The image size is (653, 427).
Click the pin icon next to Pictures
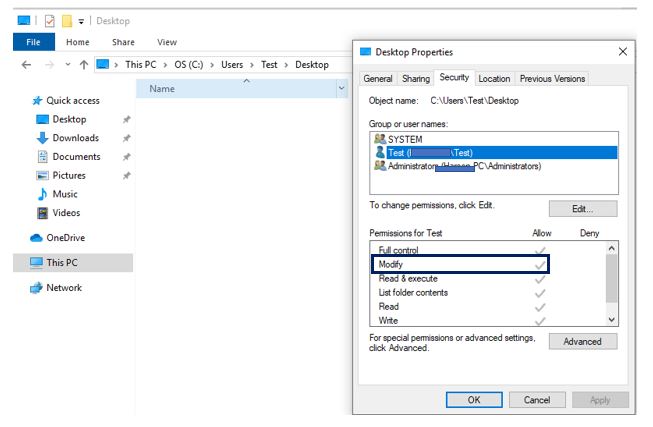127,175
